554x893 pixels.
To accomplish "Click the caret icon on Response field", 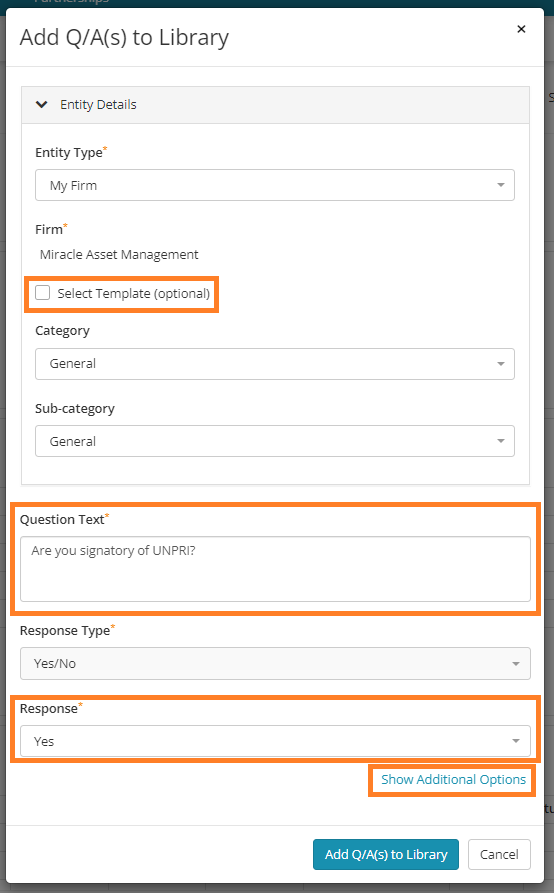I will [x=516, y=741].
